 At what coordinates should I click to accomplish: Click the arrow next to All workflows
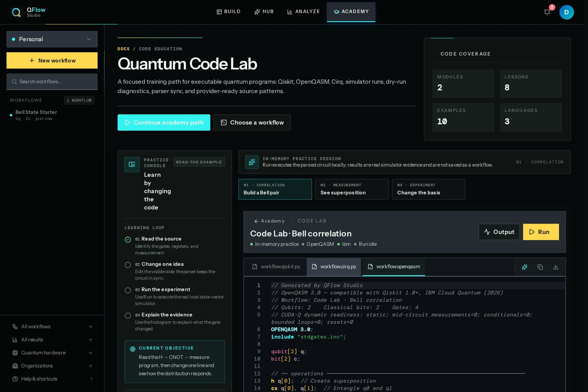[x=90, y=327]
